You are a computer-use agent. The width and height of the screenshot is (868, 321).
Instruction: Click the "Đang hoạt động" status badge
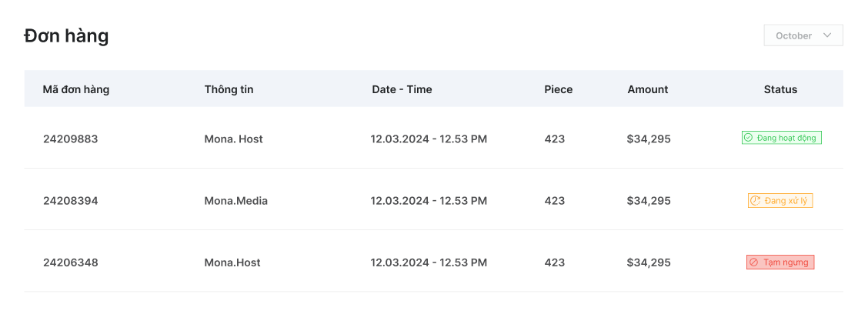tap(781, 138)
